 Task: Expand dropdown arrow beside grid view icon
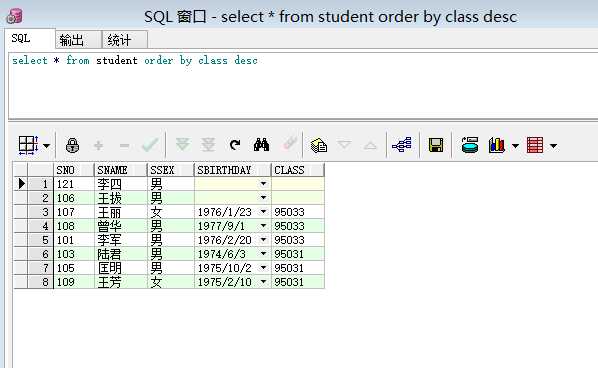(x=47, y=146)
